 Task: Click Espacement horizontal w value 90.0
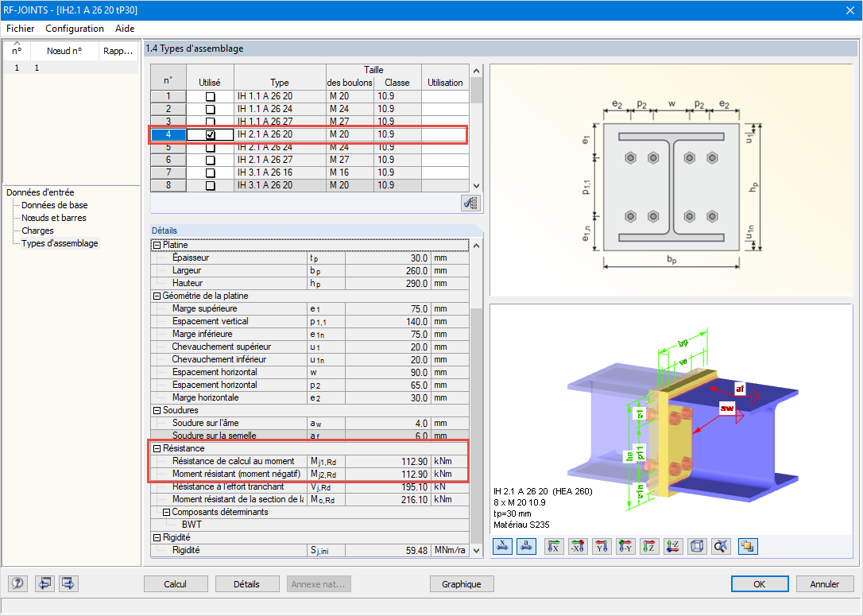click(388, 373)
